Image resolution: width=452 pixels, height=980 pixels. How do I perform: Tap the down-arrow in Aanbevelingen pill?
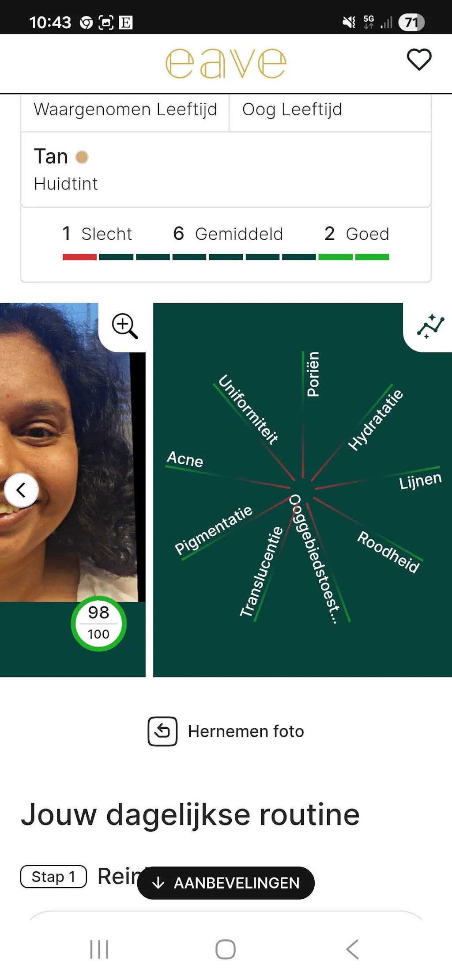tap(158, 883)
